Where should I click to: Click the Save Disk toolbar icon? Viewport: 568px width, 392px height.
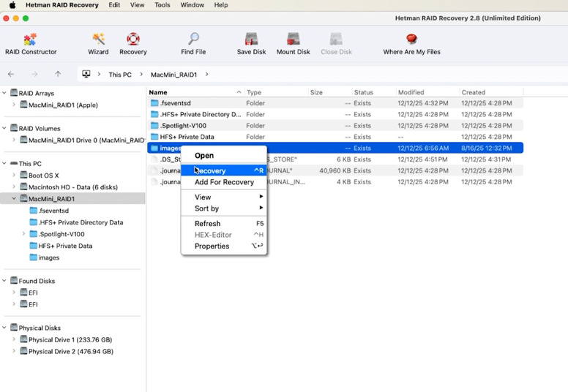pyautogui.click(x=251, y=39)
